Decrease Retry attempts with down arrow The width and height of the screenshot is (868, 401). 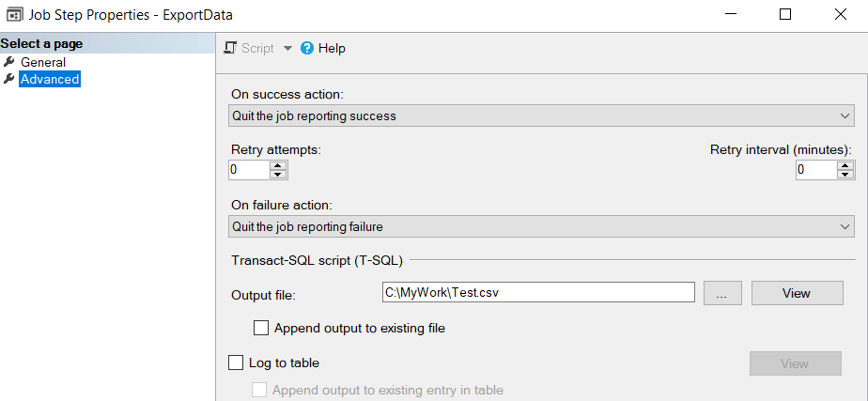point(277,174)
